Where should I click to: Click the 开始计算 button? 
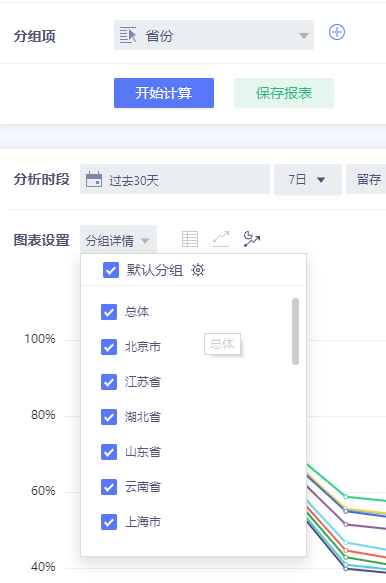(164, 93)
